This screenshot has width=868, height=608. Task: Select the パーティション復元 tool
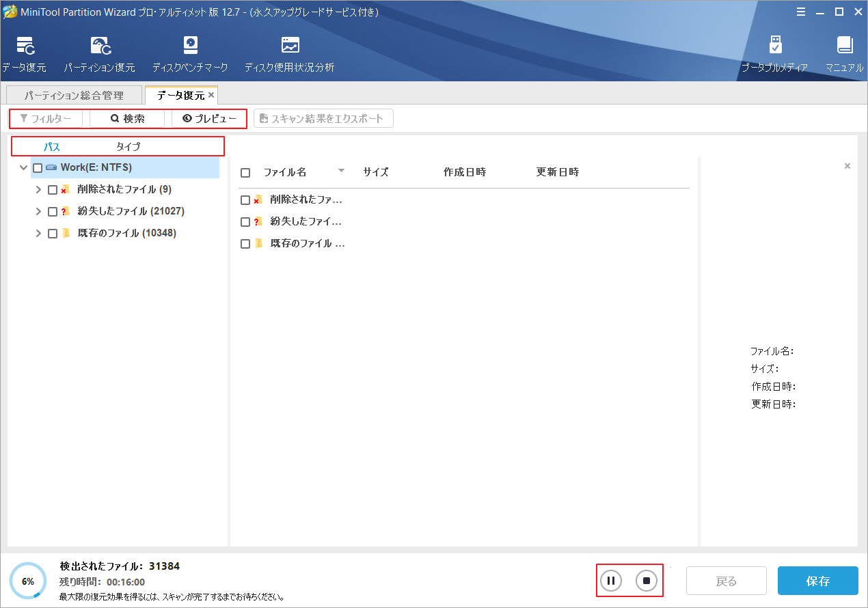[100, 51]
